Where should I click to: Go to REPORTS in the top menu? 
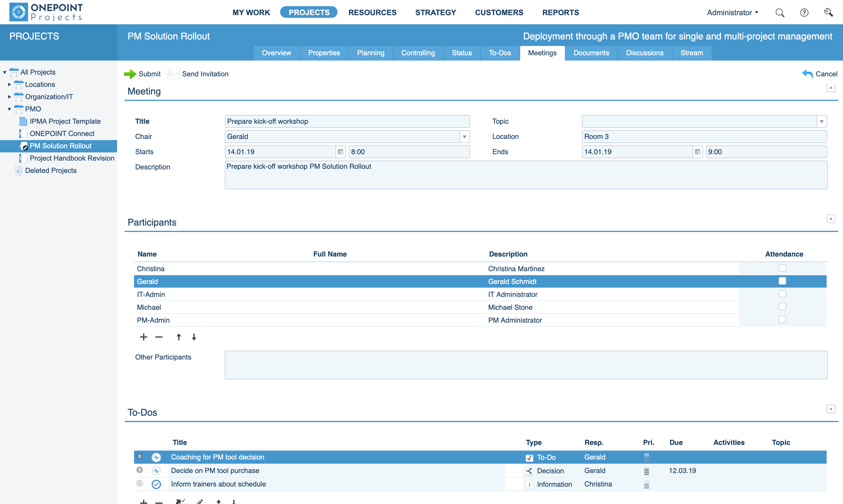click(x=560, y=13)
